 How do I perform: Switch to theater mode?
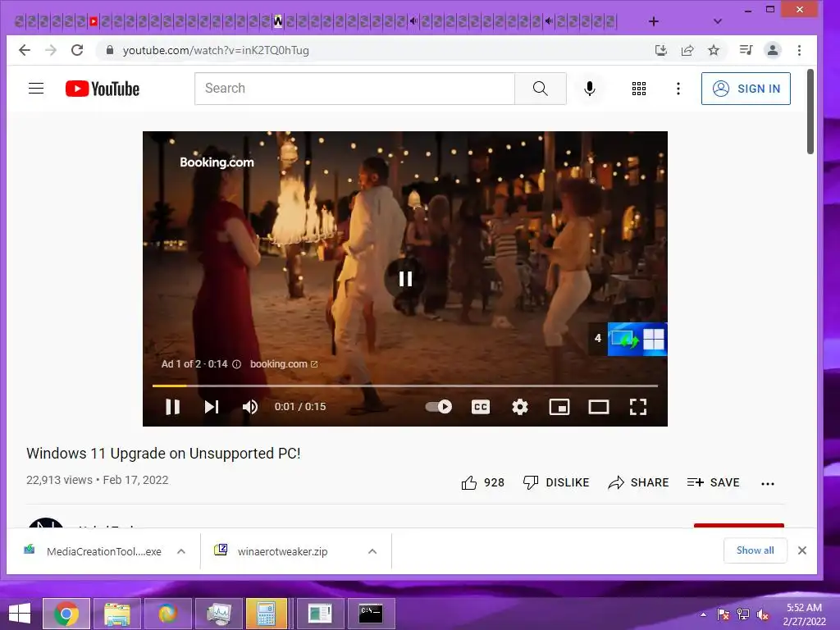point(598,407)
